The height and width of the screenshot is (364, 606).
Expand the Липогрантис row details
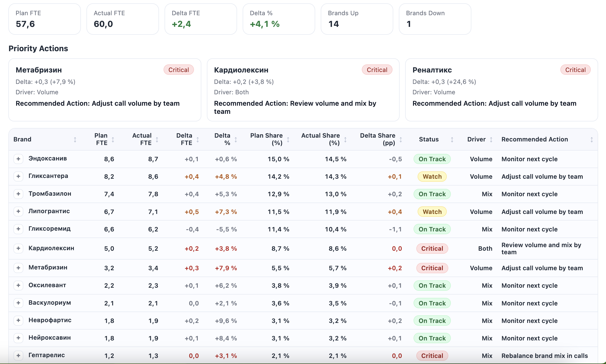pyautogui.click(x=19, y=211)
